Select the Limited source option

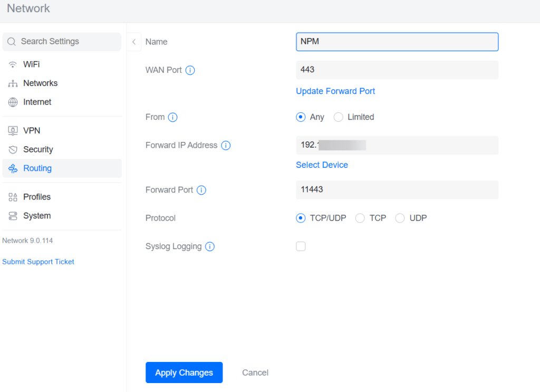pyautogui.click(x=339, y=117)
